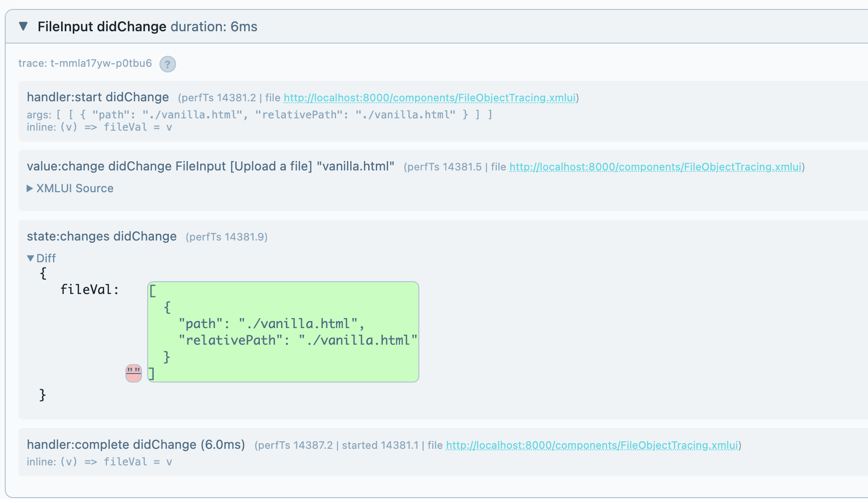Click the value:change didChange FileInput entry
This screenshot has width=868, height=499.
(x=210, y=166)
